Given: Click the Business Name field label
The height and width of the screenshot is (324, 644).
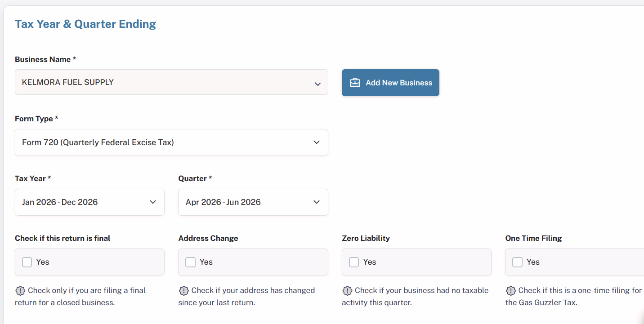Looking at the screenshot, I should click(x=45, y=59).
